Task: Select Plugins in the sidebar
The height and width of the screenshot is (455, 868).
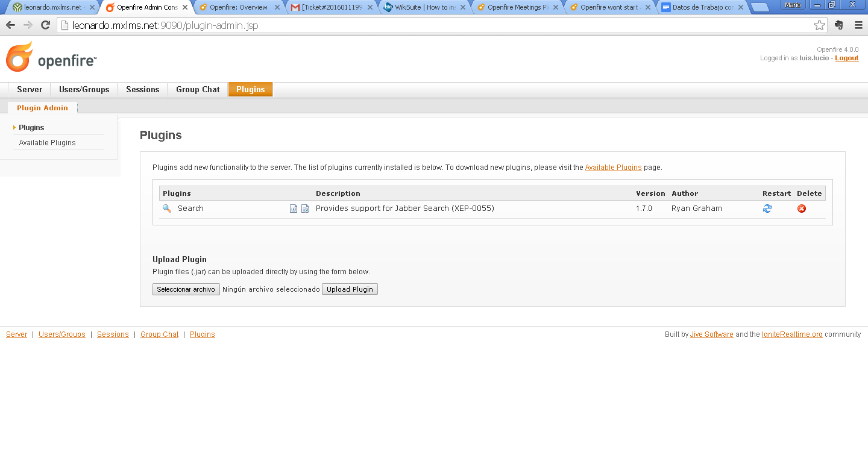Action: pyautogui.click(x=31, y=128)
